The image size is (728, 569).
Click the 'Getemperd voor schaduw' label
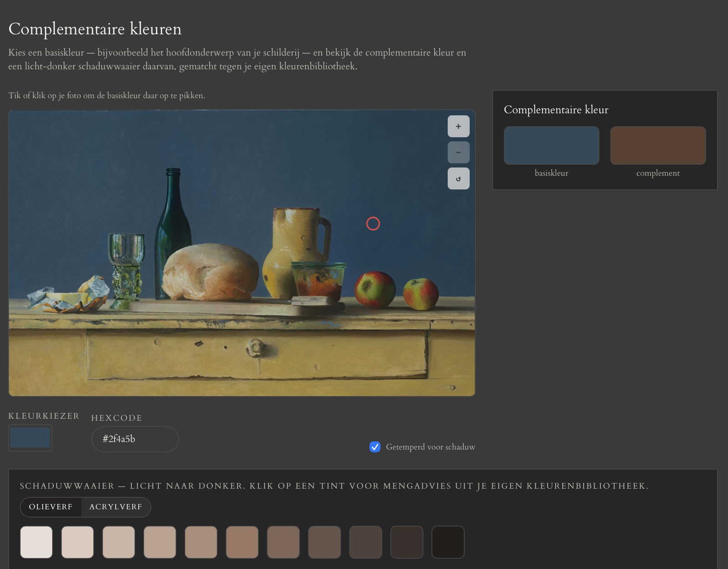[430, 447]
